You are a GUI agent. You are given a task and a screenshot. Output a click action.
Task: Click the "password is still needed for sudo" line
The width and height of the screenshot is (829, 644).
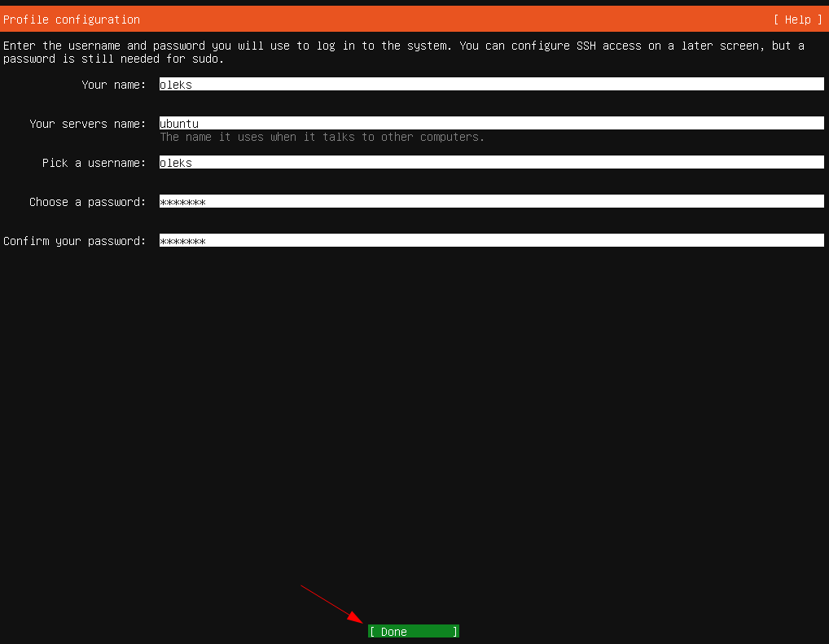[113, 59]
